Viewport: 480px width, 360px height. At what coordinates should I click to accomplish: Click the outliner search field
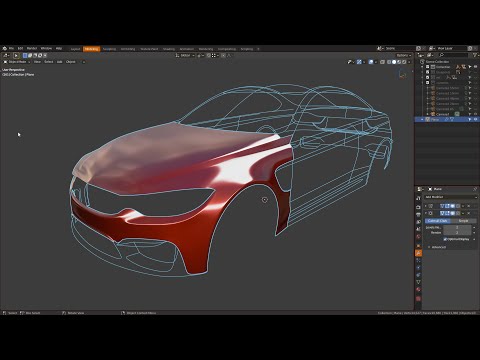(453, 55)
